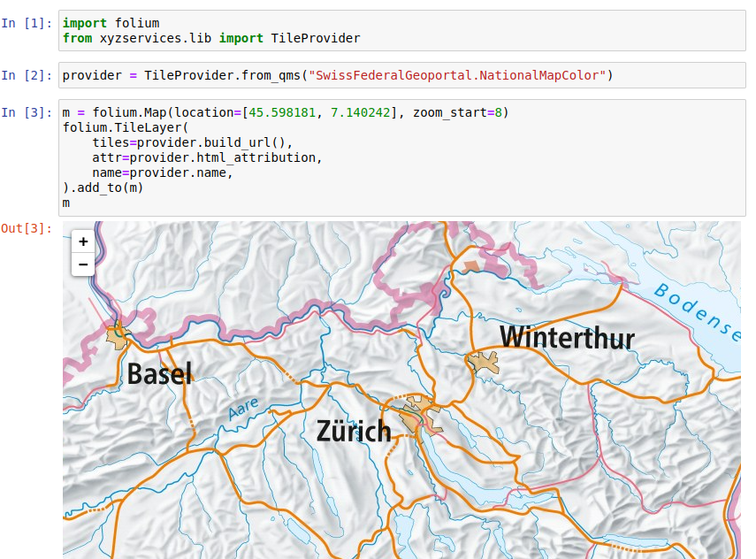Click the Bodensee lake label
Image resolution: width=756 pixels, height=559 pixels.
pos(697,311)
